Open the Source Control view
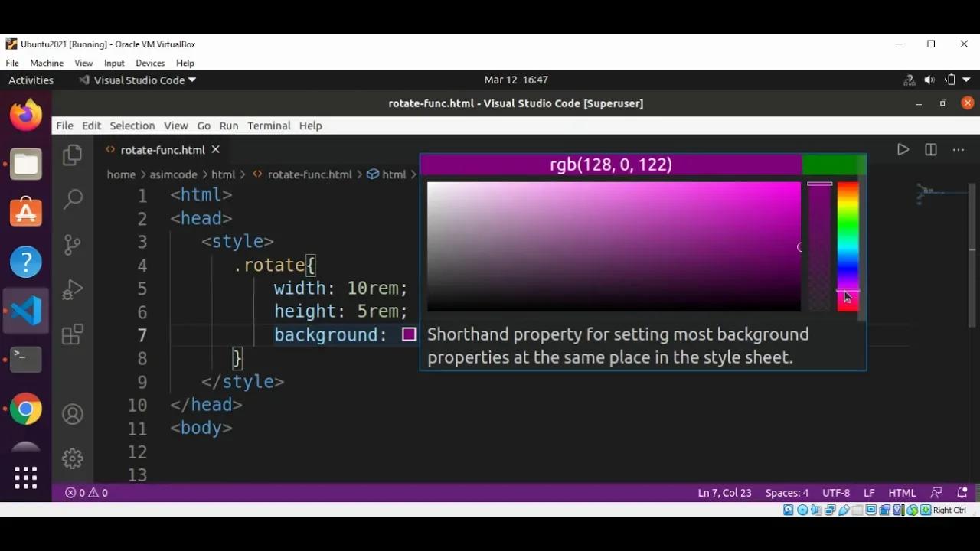 pyautogui.click(x=72, y=243)
